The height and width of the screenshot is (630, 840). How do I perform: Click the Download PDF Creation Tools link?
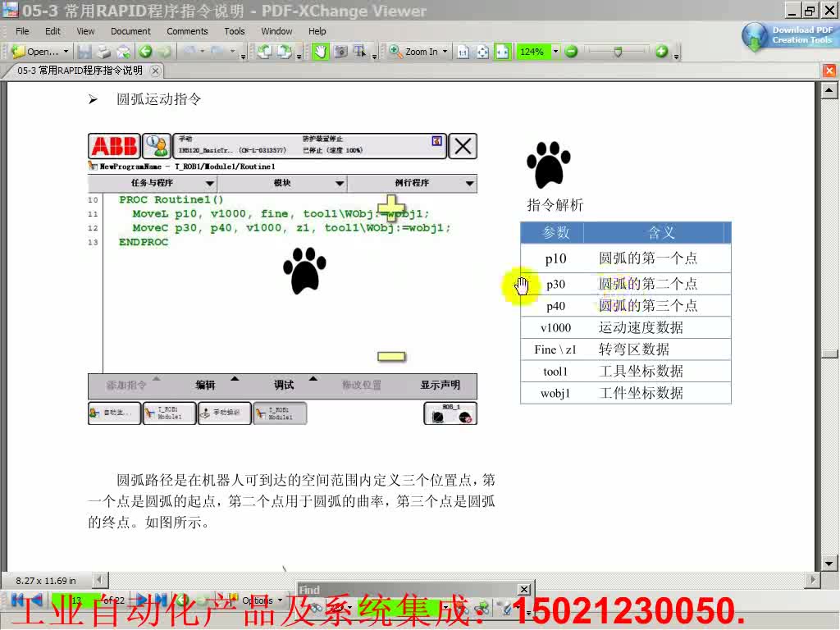[x=789, y=34]
